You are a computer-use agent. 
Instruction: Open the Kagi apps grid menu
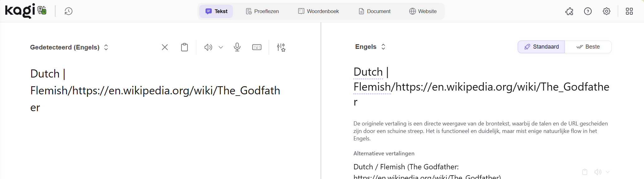[629, 12]
